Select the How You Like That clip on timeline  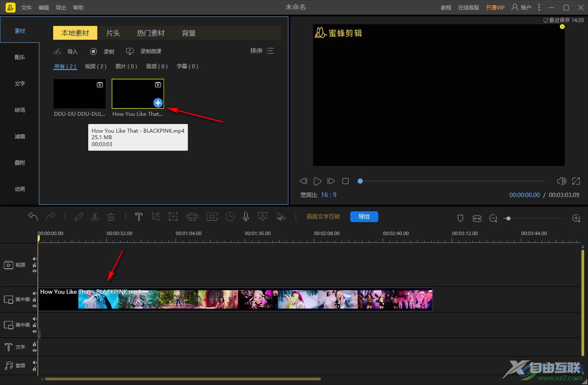(235, 299)
